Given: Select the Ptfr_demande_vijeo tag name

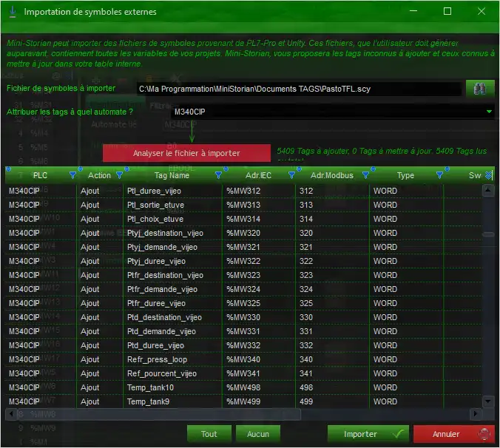Looking at the screenshot, I should [x=162, y=289].
